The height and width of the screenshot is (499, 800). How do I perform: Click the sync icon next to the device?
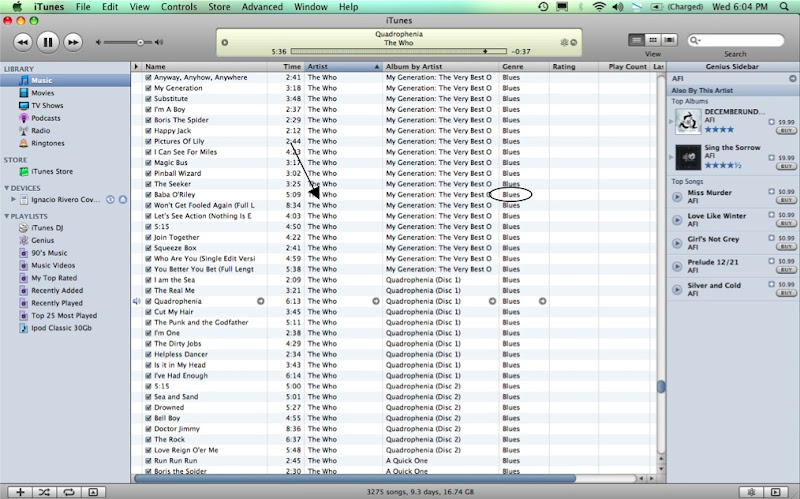click(110, 199)
